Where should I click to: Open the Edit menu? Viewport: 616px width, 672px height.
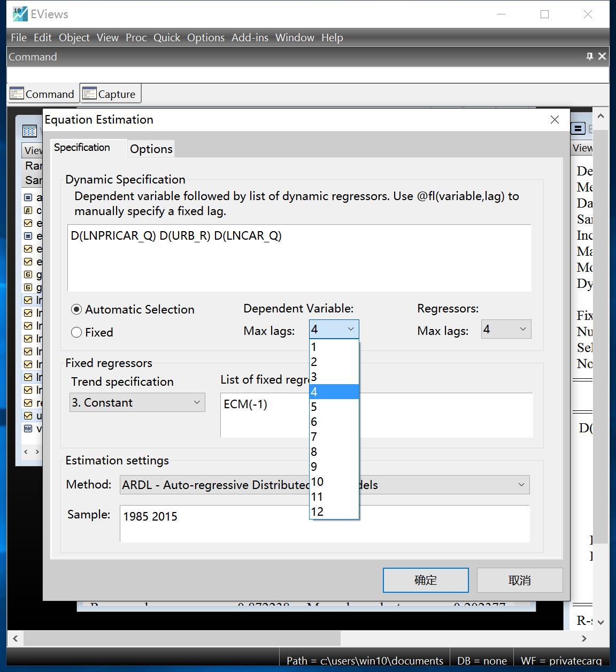[43, 37]
